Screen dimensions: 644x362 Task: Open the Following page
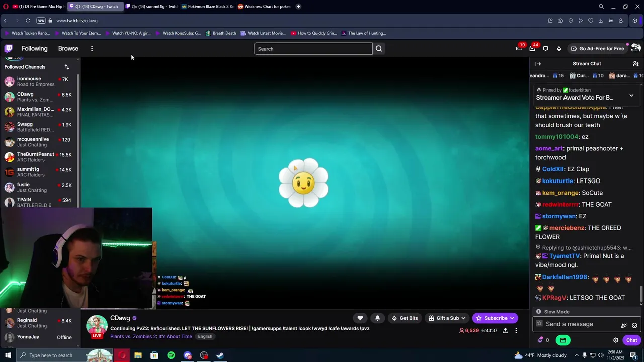(x=35, y=49)
